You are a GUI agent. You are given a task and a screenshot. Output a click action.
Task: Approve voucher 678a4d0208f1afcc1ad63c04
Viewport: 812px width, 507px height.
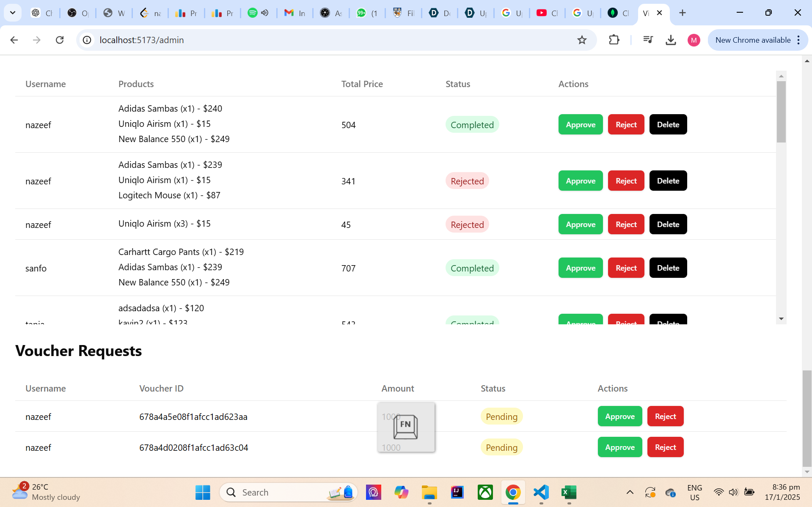click(620, 447)
